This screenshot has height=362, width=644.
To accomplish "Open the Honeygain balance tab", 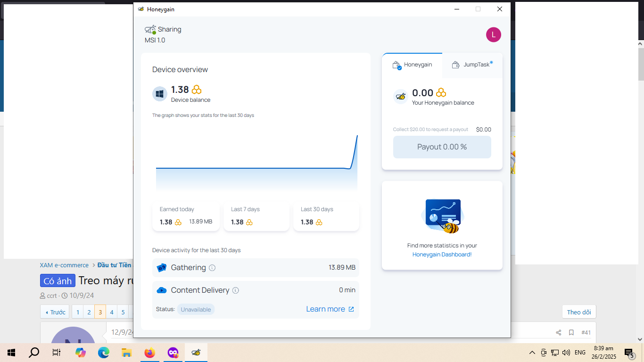I will coord(412,65).
